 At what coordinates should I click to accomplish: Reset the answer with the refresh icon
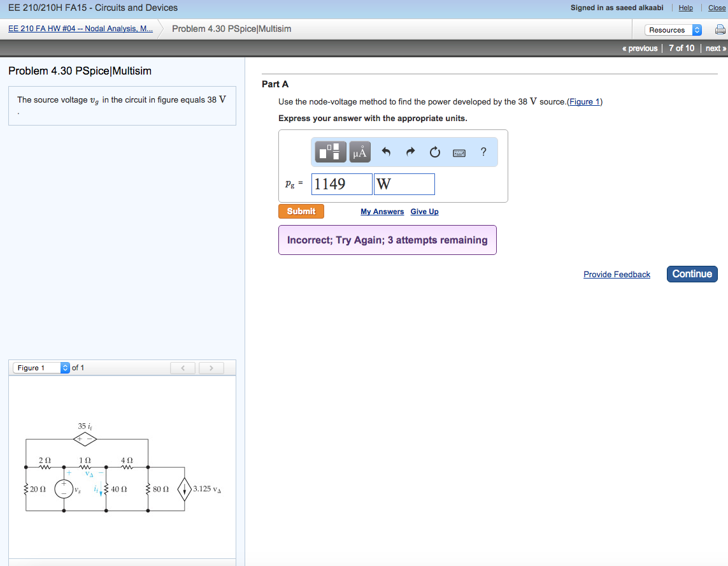click(x=434, y=152)
